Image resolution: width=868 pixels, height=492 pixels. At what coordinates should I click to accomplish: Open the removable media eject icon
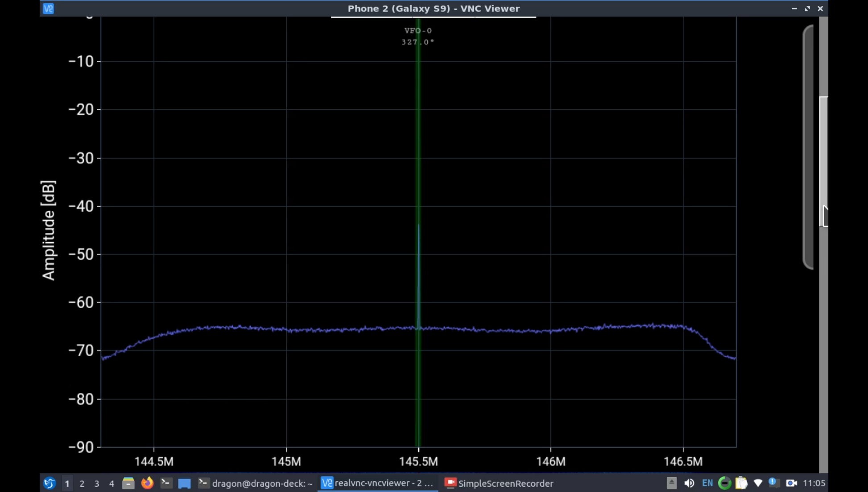[x=672, y=483]
